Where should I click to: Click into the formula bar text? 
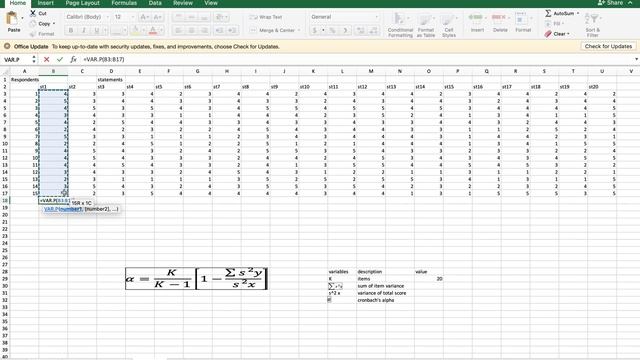(104, 60)
